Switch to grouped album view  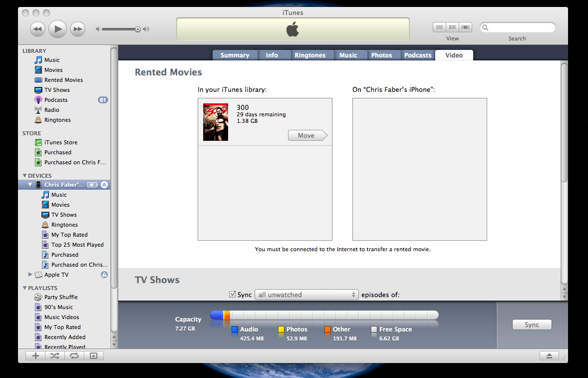coord(453,27)
